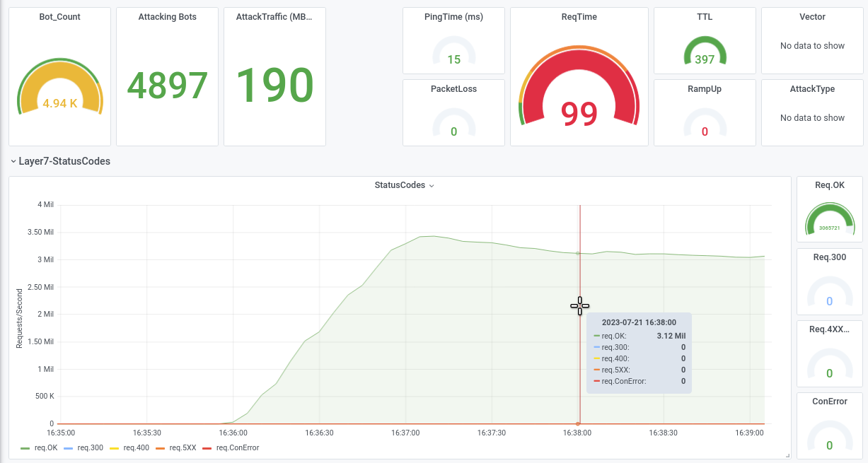Open the RampUp panel title
This screenshot has width=868, height=463.
click(x=705, y=89)
